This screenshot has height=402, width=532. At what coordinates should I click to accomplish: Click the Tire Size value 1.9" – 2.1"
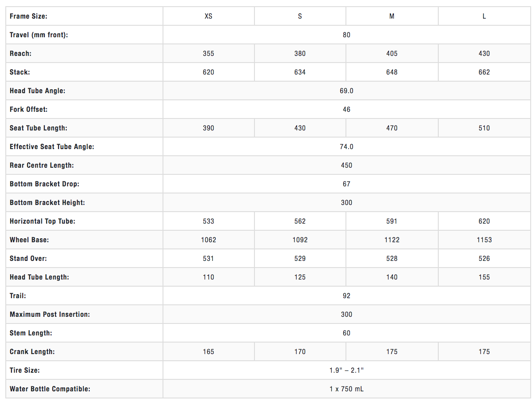346,370
